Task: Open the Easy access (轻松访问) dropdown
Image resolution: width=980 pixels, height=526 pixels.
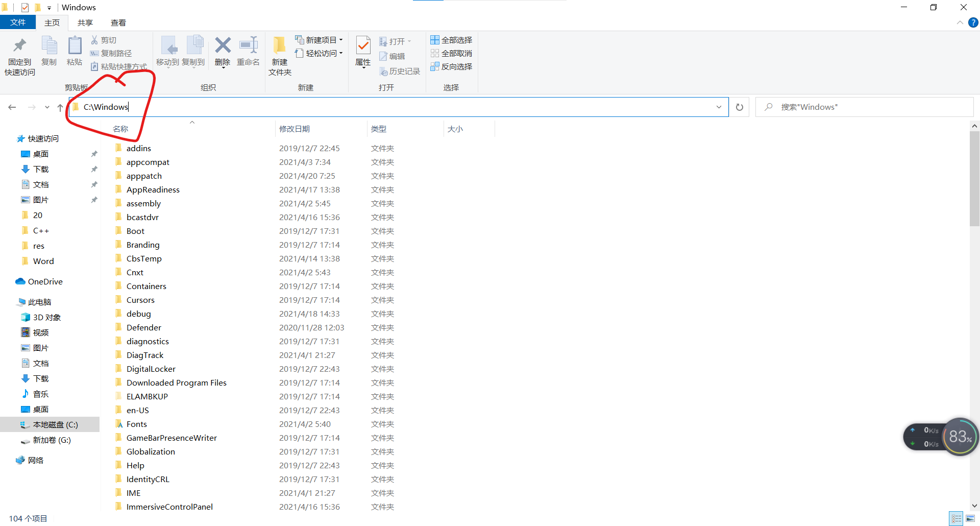Action: point(319,53)
